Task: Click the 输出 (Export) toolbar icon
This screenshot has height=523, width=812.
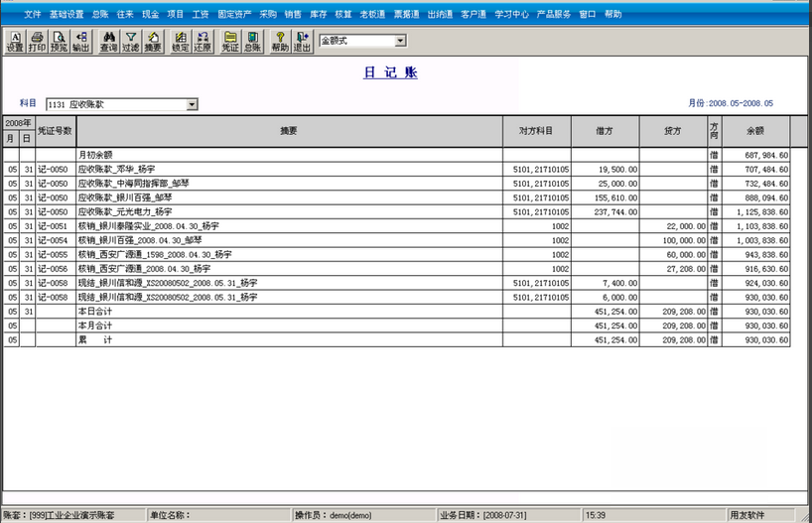Action: (x=80, y=41)
